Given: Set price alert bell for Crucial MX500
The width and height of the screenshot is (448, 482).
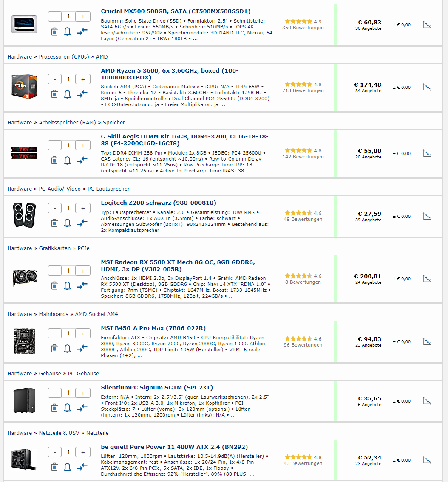Looking at the screenshot, I should click(68, 31).
